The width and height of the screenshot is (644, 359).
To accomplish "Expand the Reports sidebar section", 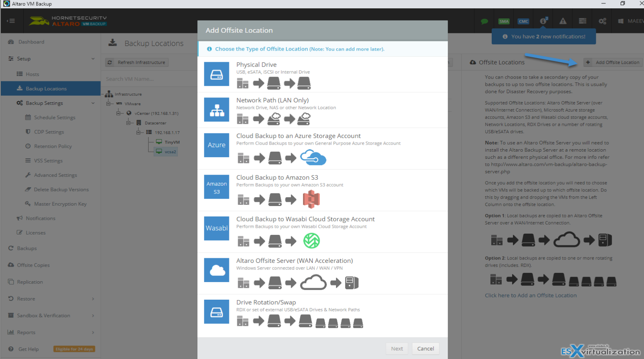I will [93, 332].
